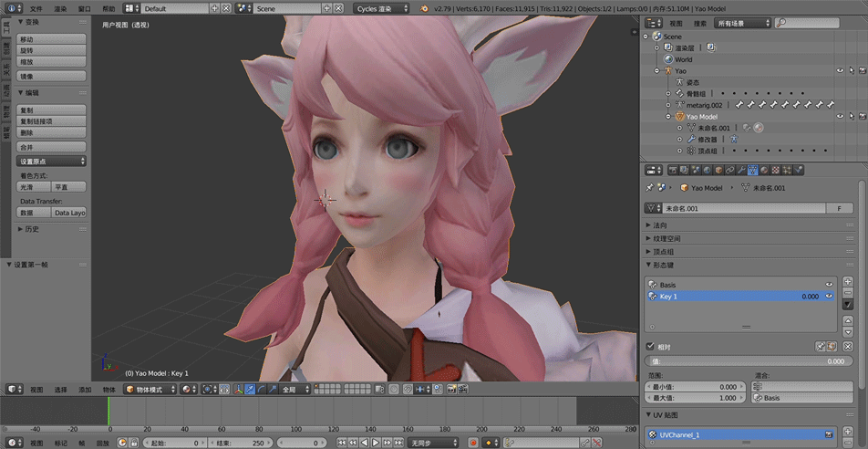This screenshot has width=868, height=449.
Task: Open the Object cube properties tab
Action: pos(718,170)
